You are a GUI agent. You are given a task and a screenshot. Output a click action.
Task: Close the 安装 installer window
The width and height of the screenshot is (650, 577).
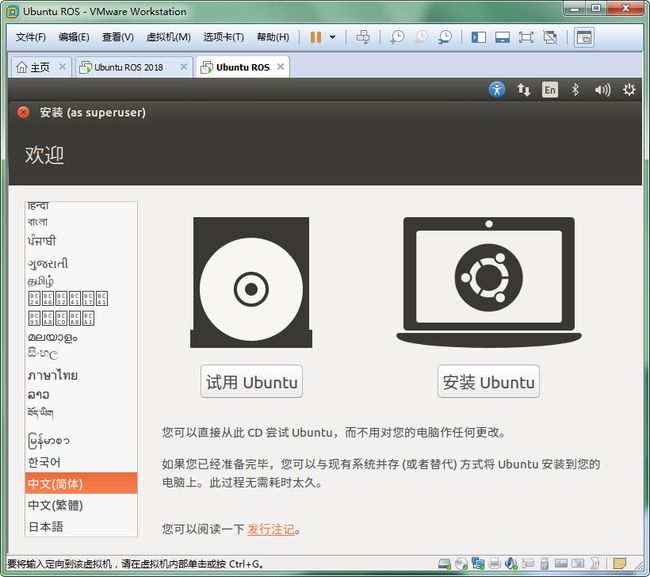pyautogui.click(x=24, y=112)
